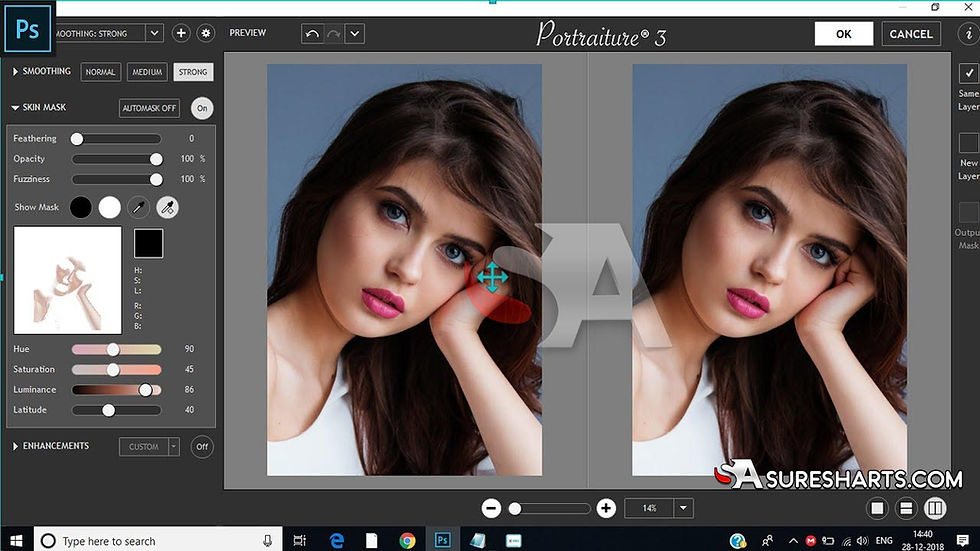Click the redo arrow button

click(333, 34)
